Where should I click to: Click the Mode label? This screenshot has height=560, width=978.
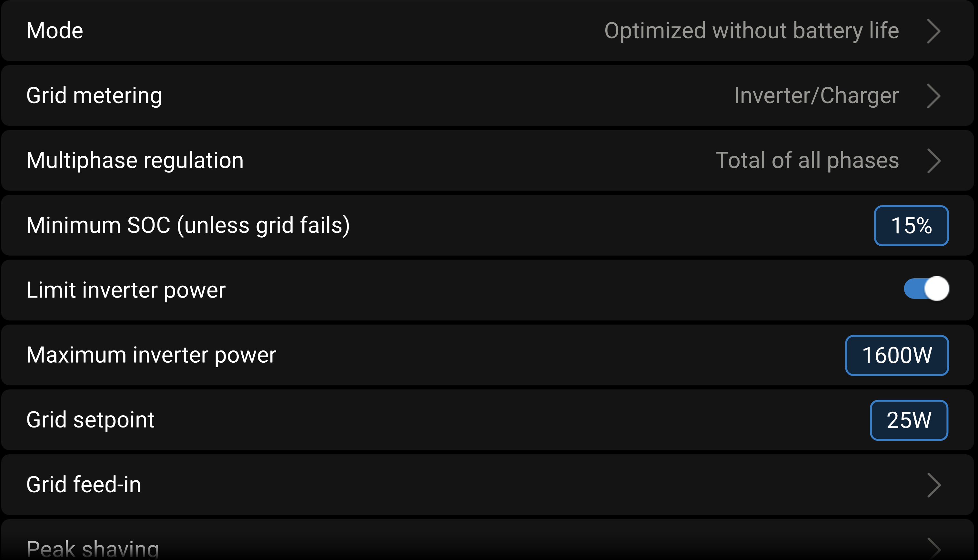coord(55,31)
